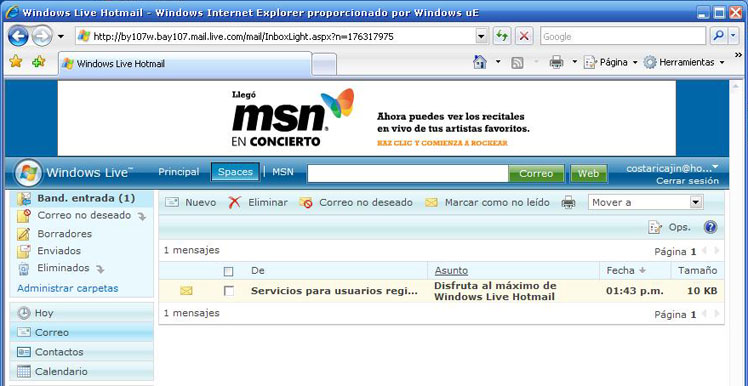The width and height of the screenshot is (748, 386).
Task: Sort messages by Fecha column
Action: tap(626, 271)
